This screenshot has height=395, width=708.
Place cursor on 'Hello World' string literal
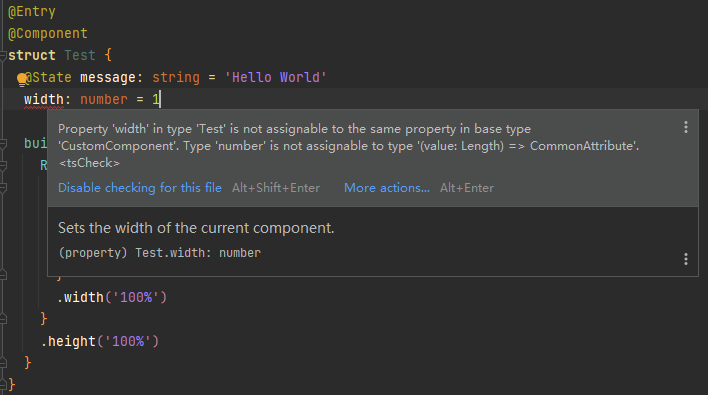(x=275, y=78)
